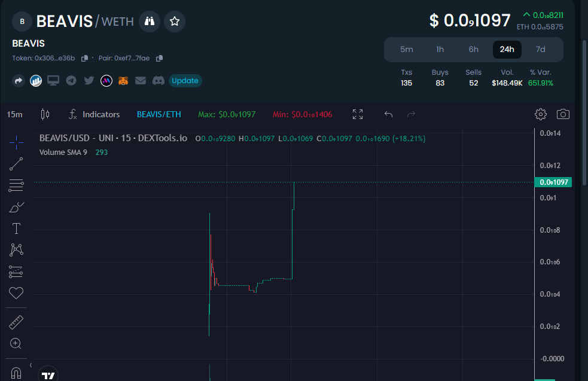588x381 pixels.
Task: Open the round purple M logo icon
Action: (x=106, y=81)
